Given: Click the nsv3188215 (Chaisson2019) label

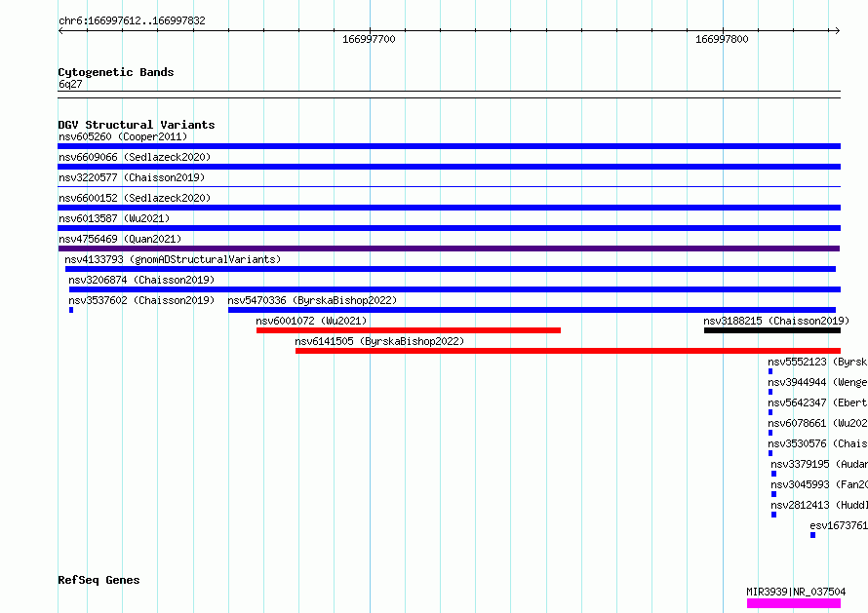Looking at the screenshot, I should tap(776, 321).
